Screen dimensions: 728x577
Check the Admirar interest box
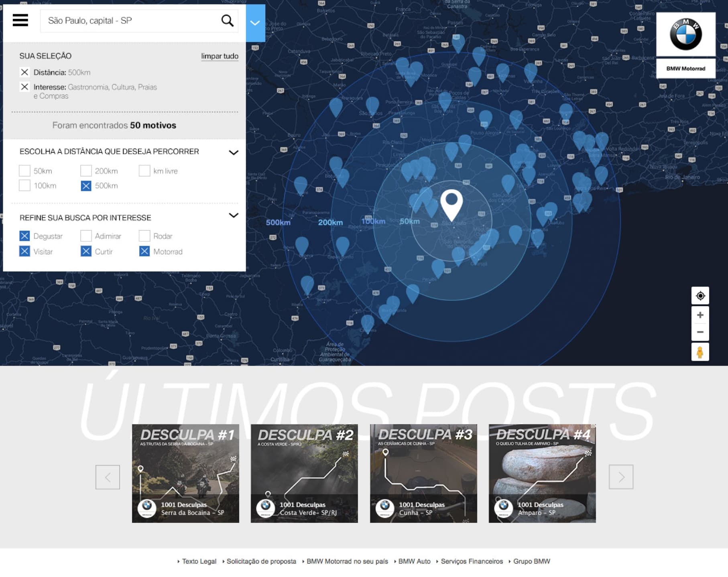coord(86,236)
